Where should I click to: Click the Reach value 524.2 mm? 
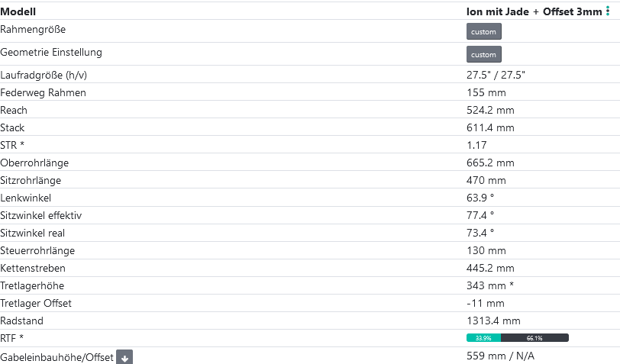pos(490,110)
